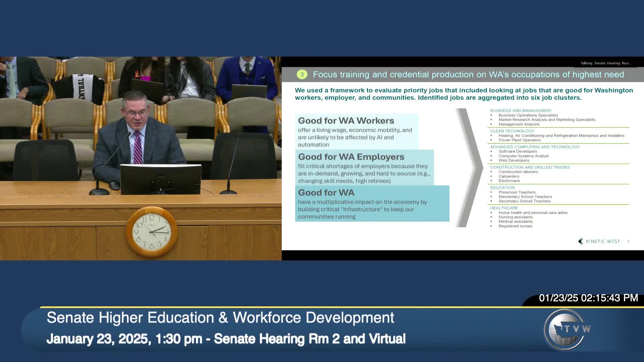Click the Business and Management heading
Image resolution: width=644 pixels, height=362 pixels.
pos(521,111)
